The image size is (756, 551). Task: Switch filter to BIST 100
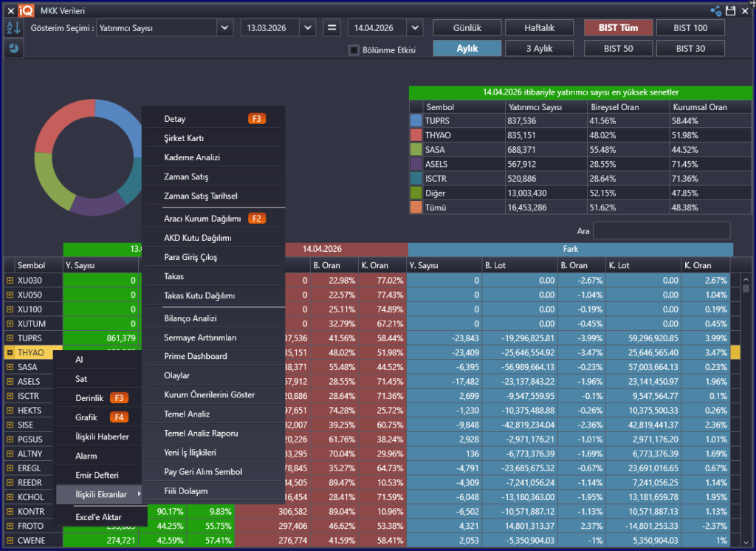click(x=690, y=28)
